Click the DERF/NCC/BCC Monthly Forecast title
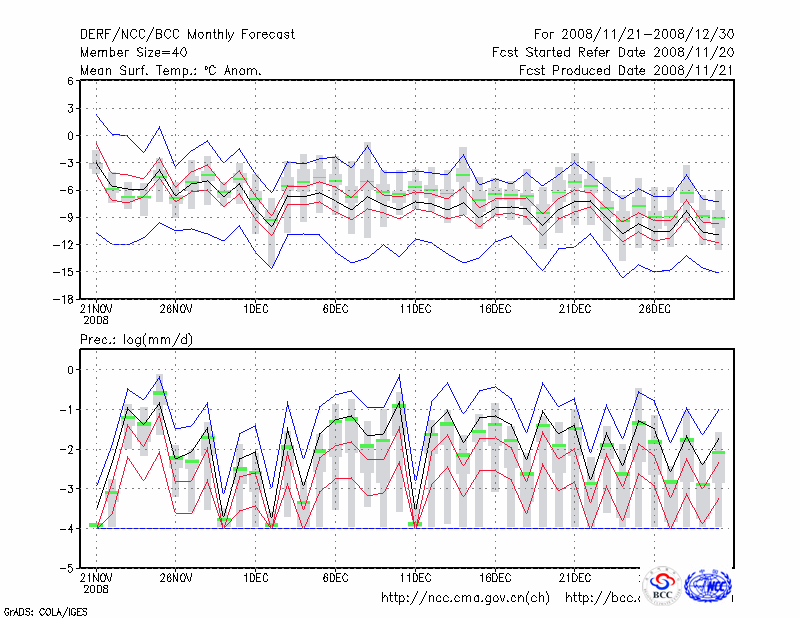The width and height of the screenshot is (800, 618). click(x=187, y=35)
